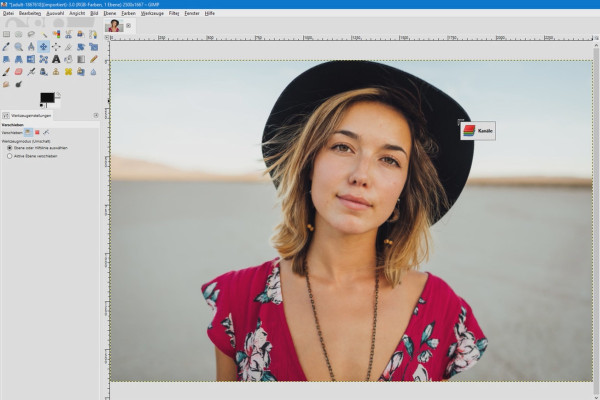Select the Blur/Sharpen droplet tool

(x=93, y=72)
